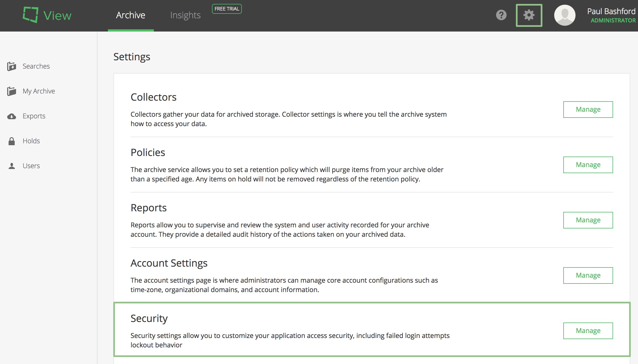The image size is (638, 364).
Task: Click the user avatar picture
Action: pyautogui.click(x=565, y=15)
